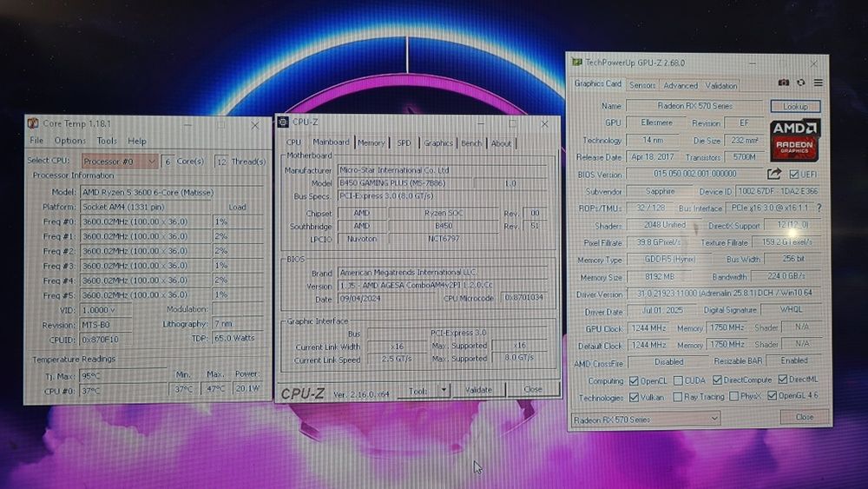The image size is (868, 489).
Task: Click GPU-Z title bar icon
Action: (x=577, y=62)
